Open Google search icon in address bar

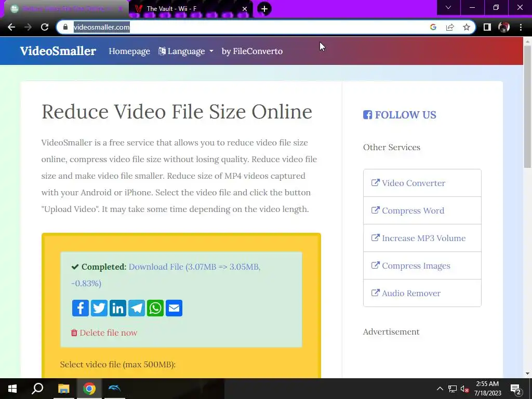click(x=433, y=27)
